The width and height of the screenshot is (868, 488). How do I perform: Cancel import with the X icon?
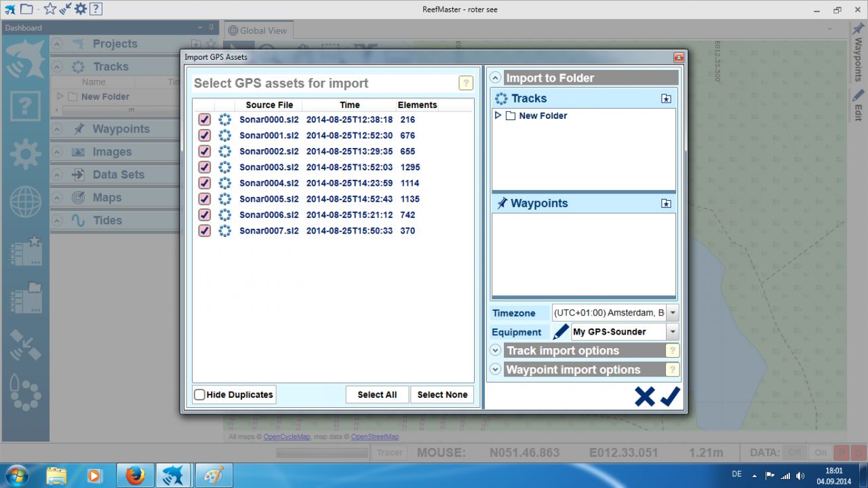644,396
